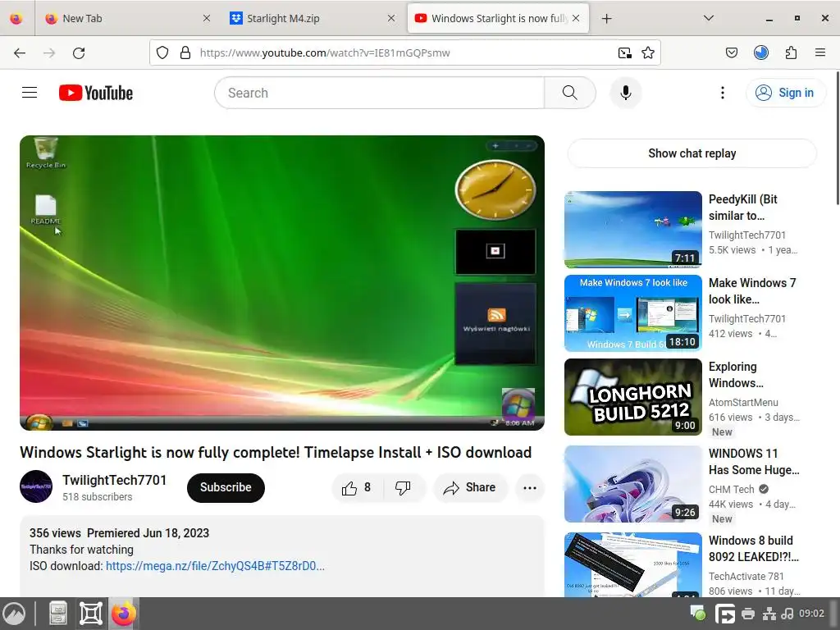Open the file manager in the taskbar
The image size is (840, 630).
(58, 614)
